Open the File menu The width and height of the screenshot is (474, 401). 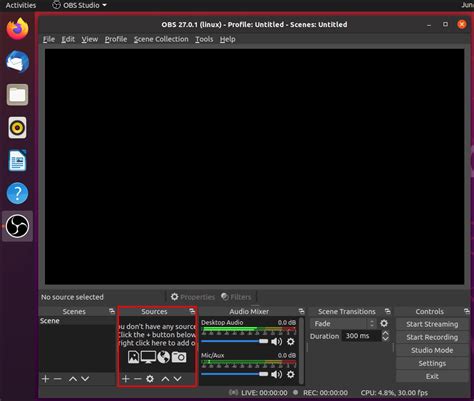pyautogui.click(x=49, y=39)
